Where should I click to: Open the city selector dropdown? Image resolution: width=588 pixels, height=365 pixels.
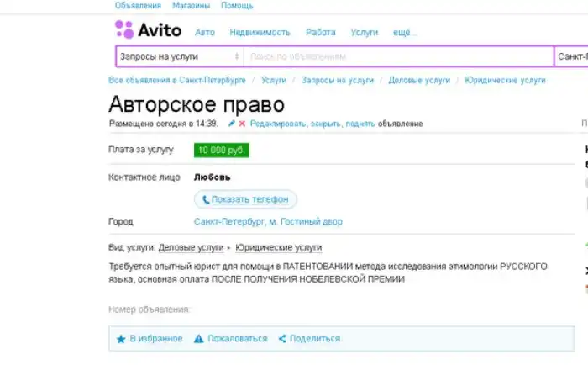click(571, 56)
